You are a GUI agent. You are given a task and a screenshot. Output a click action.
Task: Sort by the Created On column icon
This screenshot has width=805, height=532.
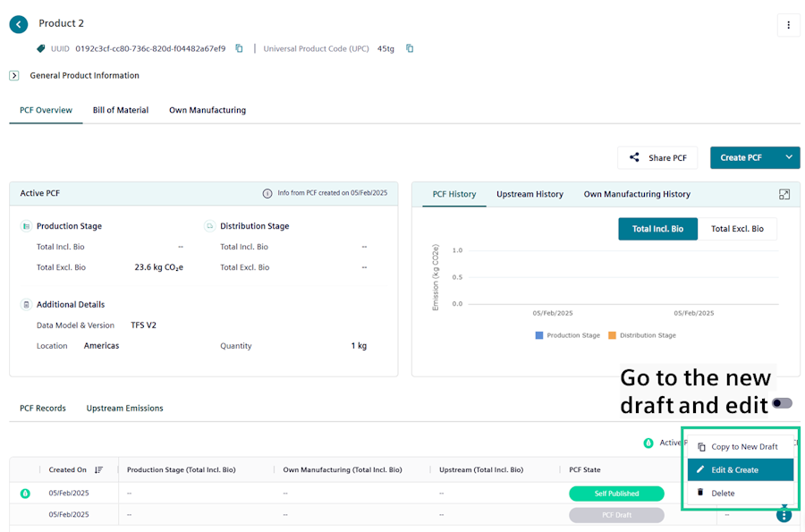pyautogui.click(x=98, y=469)
